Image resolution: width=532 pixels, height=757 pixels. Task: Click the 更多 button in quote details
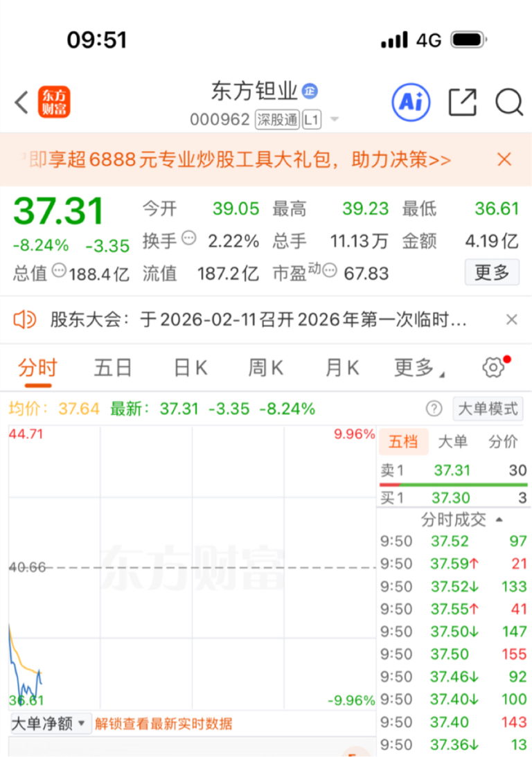point(492,272)
